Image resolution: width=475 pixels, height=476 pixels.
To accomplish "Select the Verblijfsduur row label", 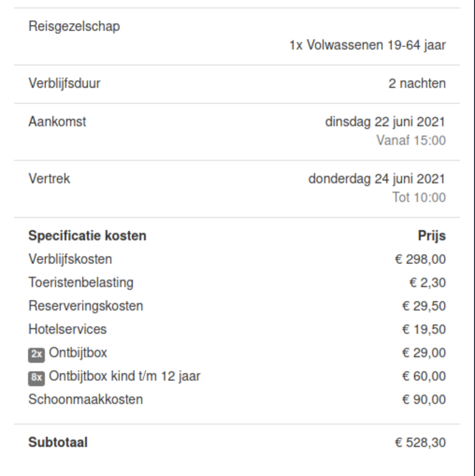I will pos(65,84).
